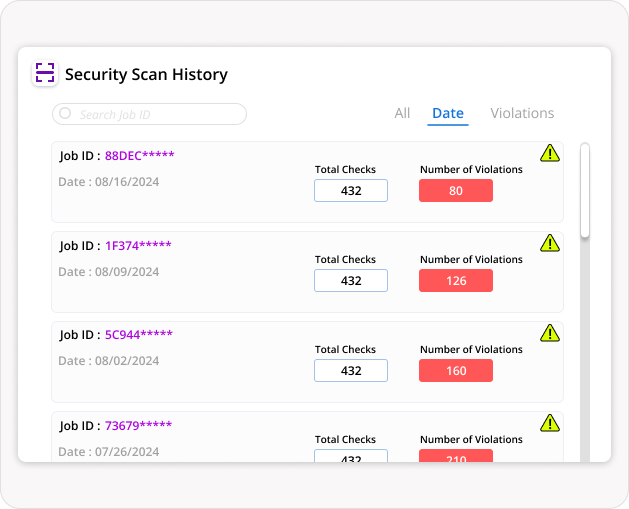This screenshot has height=509, width=629.
Task: Click warning triangle on job 88DEC*****
Action: pyautogui.click(x=550, y=153)
